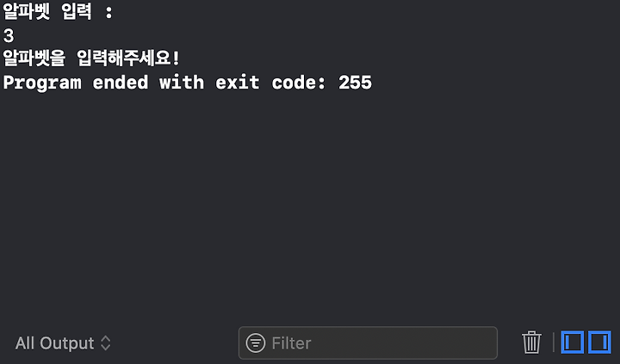Viewport: 620px width, 364px height.
Task: Click the divider between trash and pane toggles
Action: (x=553, y=342)
